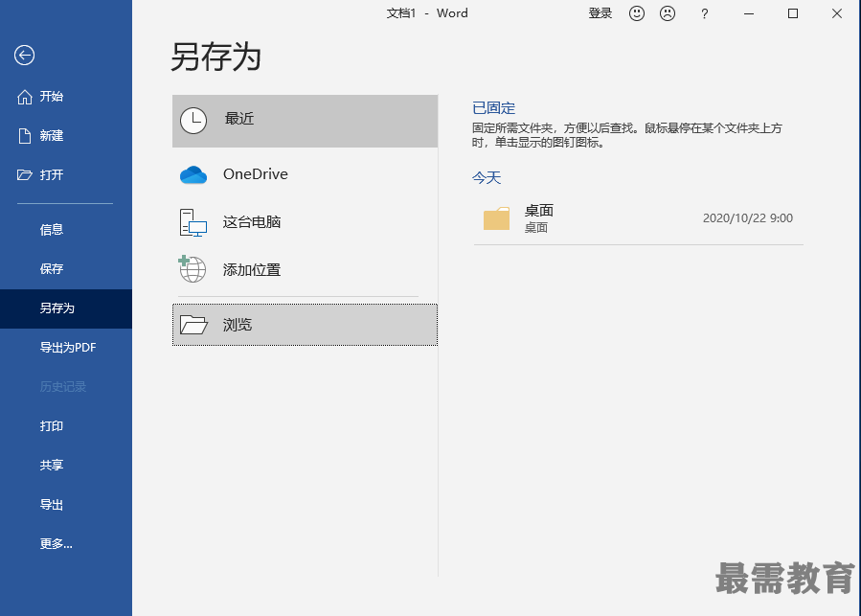Select 另存为 in the sidebar
861x616 pixels.
(66, 308)
